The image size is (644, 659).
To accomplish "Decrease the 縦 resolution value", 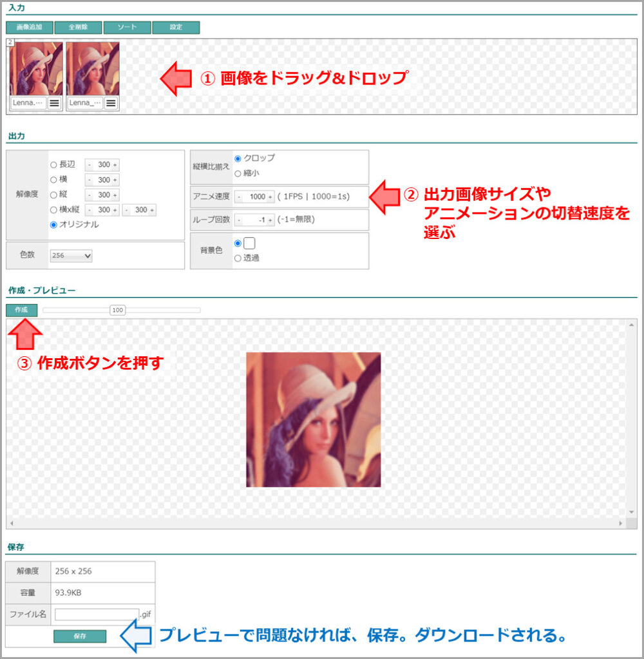I will point(90,195).
